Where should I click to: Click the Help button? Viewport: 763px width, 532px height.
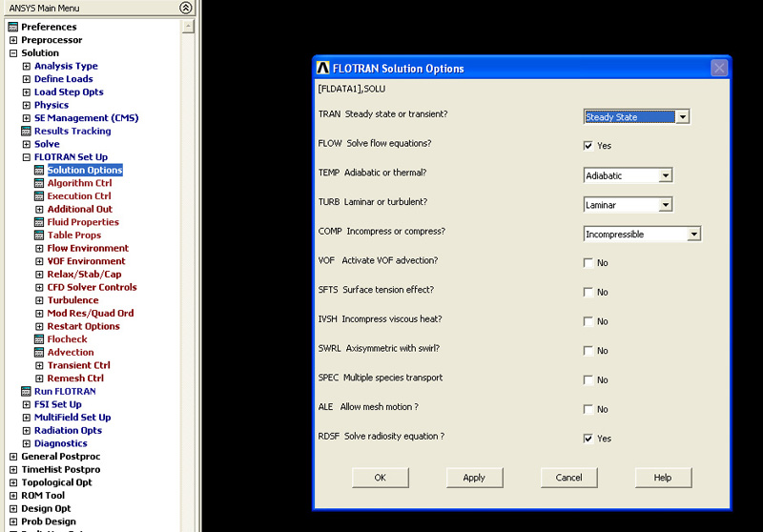click(x=663, y=478)
